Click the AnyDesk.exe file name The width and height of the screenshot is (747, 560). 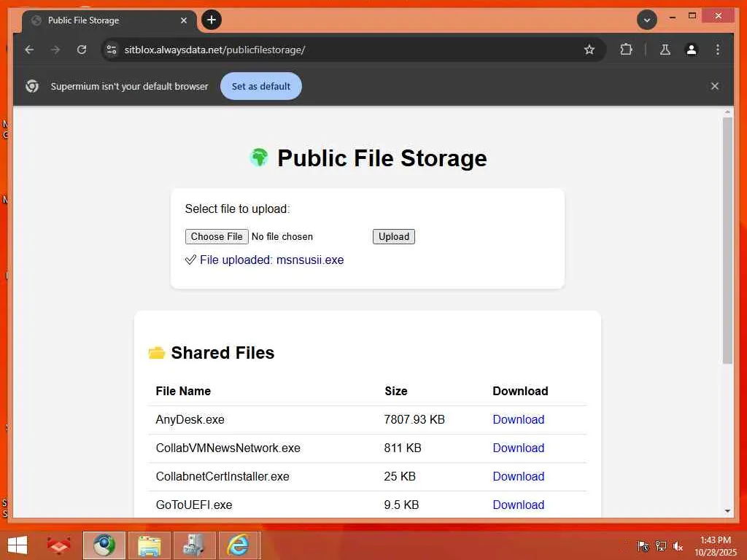190,419
